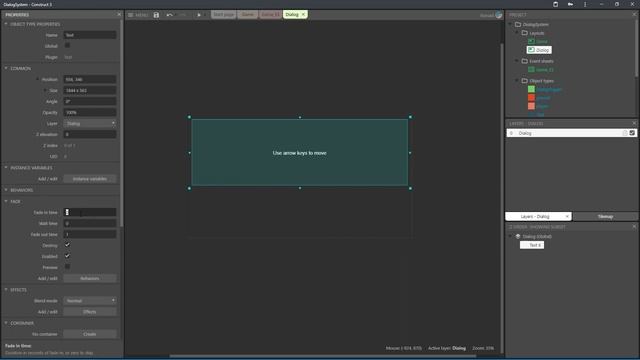Click the Layouts folder icon
Image resolution: width=640 pixels, height=360 pixels.
(524, 33)
